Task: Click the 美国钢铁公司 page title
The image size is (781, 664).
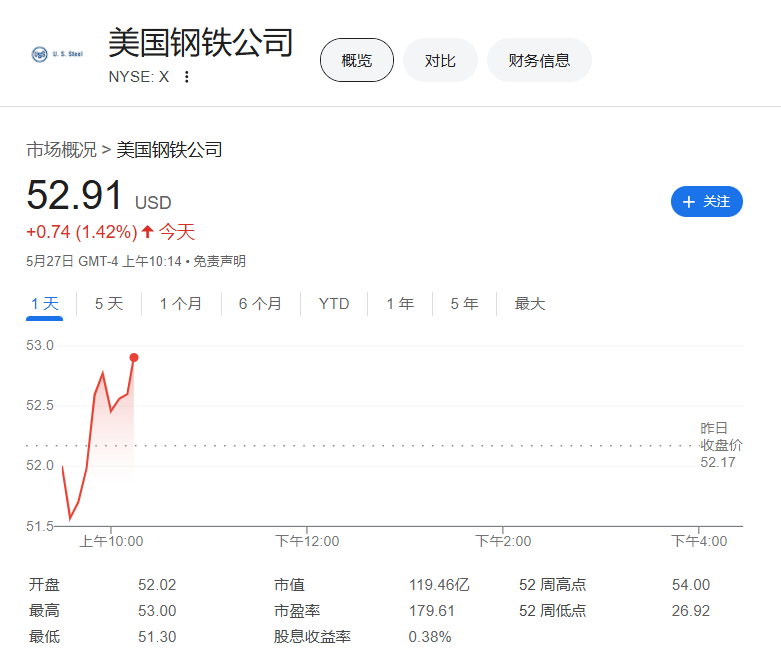Action: click(201, 42)
